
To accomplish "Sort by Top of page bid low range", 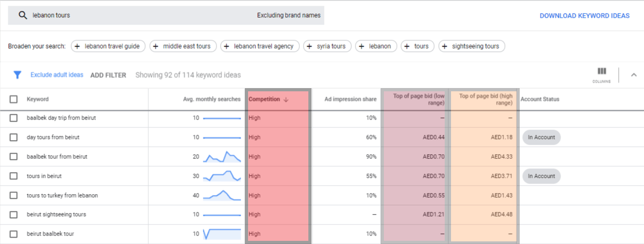I will point(418,99).
